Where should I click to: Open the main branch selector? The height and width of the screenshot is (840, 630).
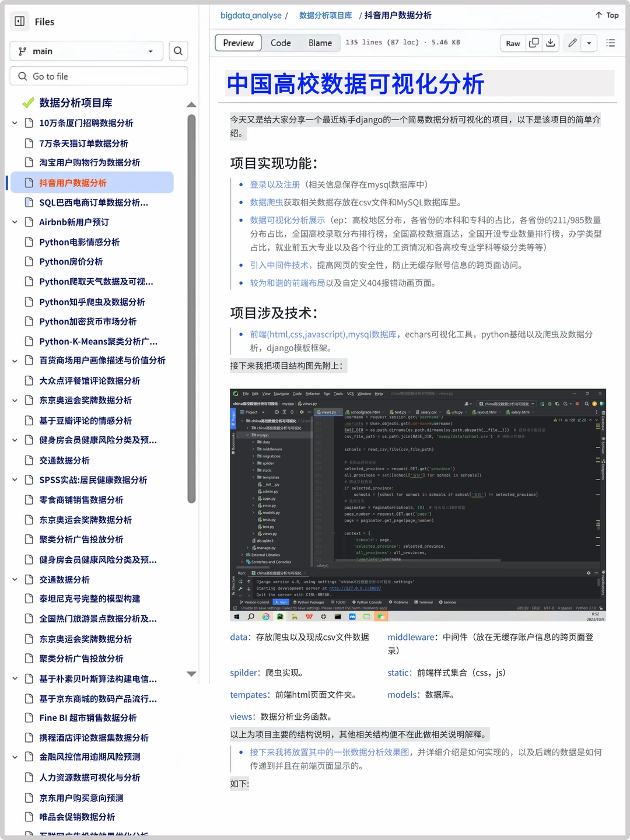(86, 51)
